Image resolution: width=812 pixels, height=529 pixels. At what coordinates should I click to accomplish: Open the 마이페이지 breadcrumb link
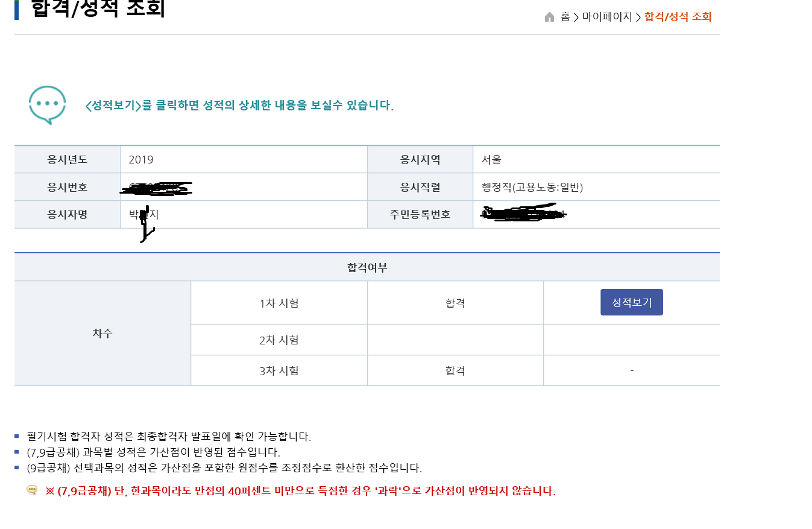point(606,17)
